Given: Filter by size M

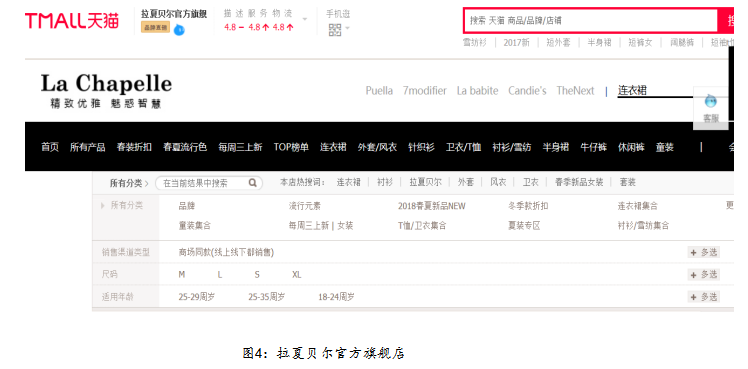Looking at the screenshot, I should pyautogui.click(x=182, y=275).
